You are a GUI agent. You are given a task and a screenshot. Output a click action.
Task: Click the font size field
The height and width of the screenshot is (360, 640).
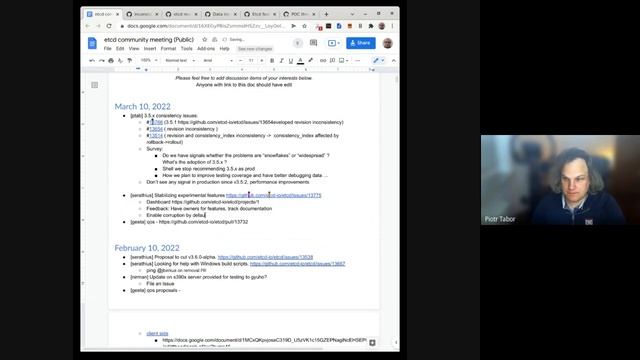[251, 60]
